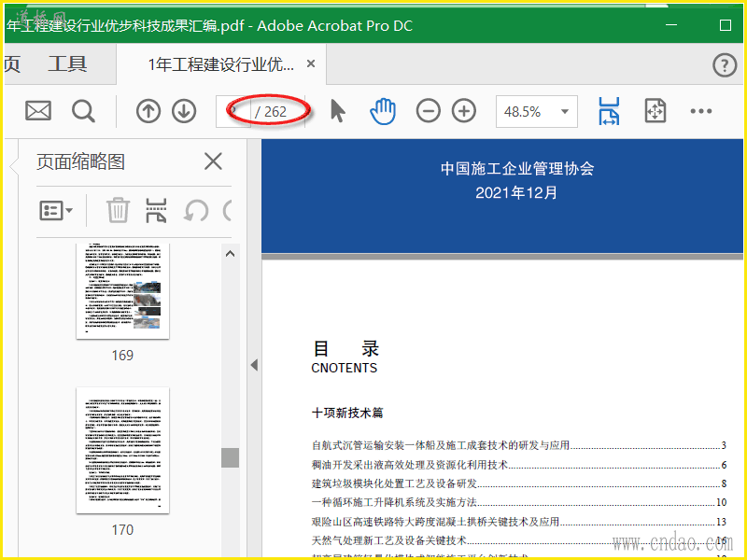Click the 2021年12月 date text
Viewport: 747px width, 560px height.
pyautogui.click(x=516, y=193)
